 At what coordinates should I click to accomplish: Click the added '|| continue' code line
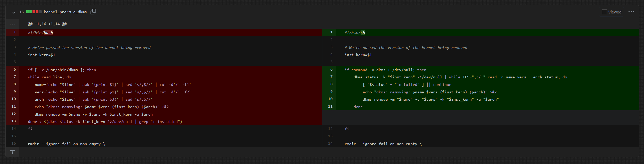click(x=407, y=85)
